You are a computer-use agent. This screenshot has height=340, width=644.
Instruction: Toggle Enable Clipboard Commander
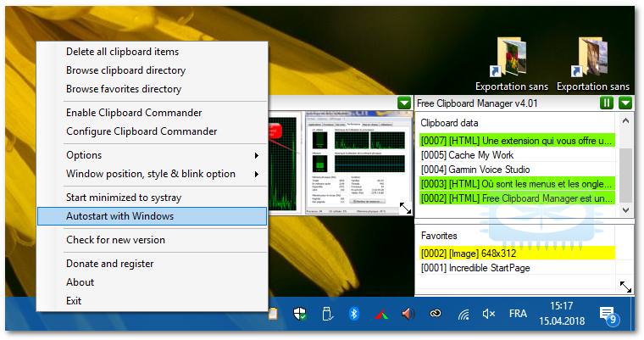point(153,113)
